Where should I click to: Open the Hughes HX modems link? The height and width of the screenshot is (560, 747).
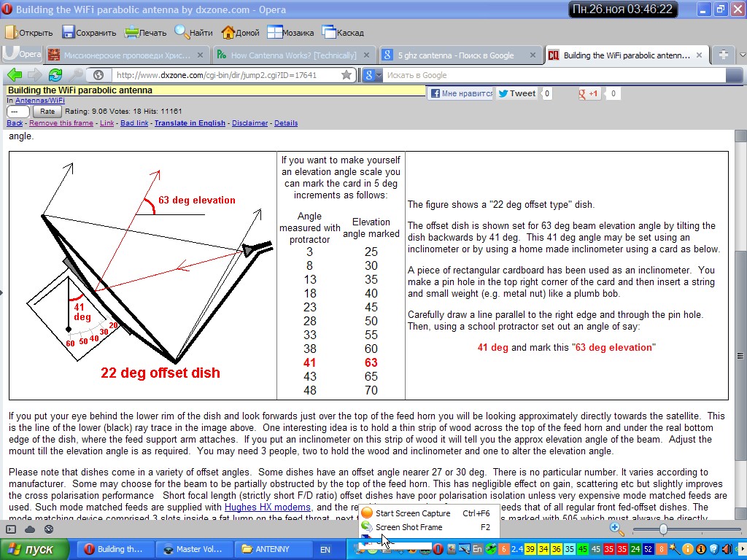click(x=267, y=507)
